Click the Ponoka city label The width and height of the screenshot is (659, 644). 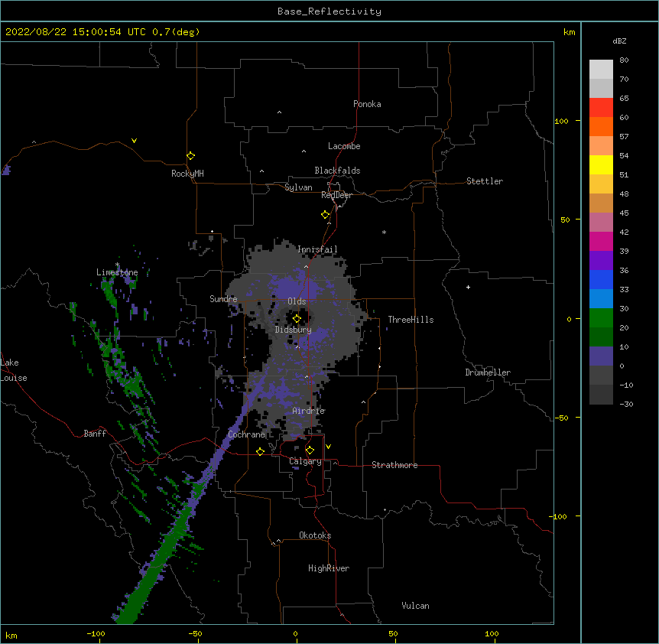click(x=367, y=104)
